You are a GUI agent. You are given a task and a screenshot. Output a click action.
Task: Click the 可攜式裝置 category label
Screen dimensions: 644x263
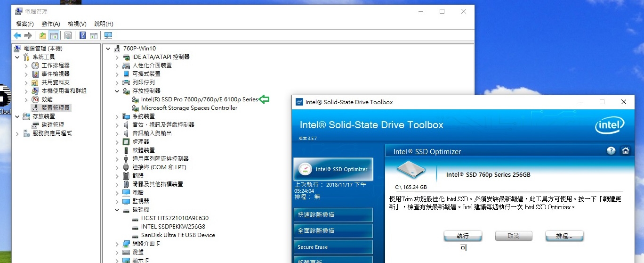point(146,74)
